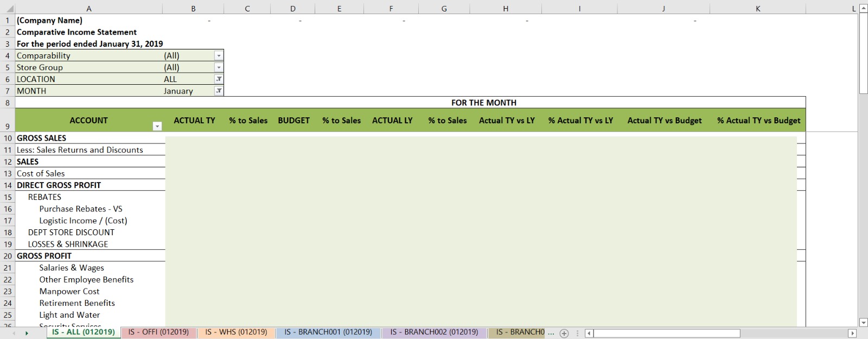Viewport: 868px width, 339px height.
Task: Click the next sheet navigation arrow
Action: coord(27,333)
